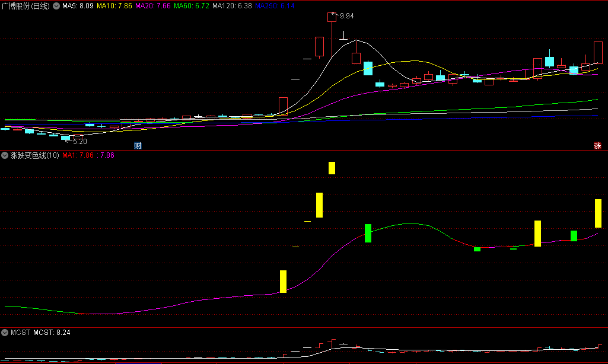Click the highest yellow bar in 涨跌变色线 panel
The image size is (608, 364).
(x=332, y=168)
